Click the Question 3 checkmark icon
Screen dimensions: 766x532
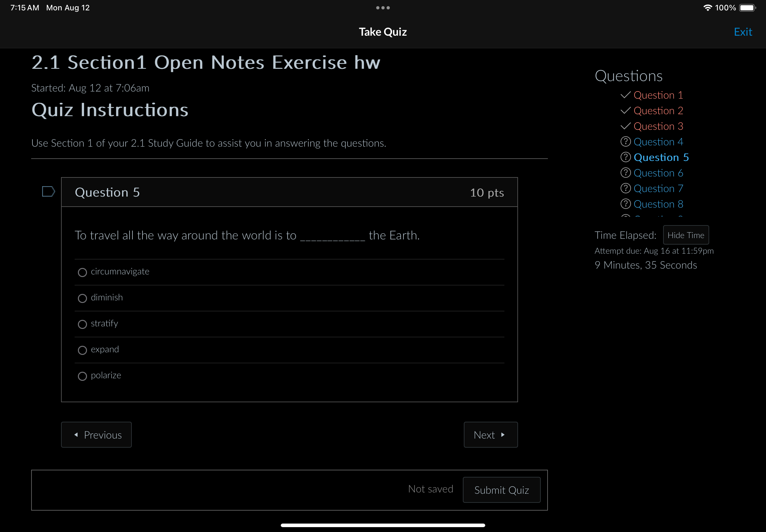point(625,126)
